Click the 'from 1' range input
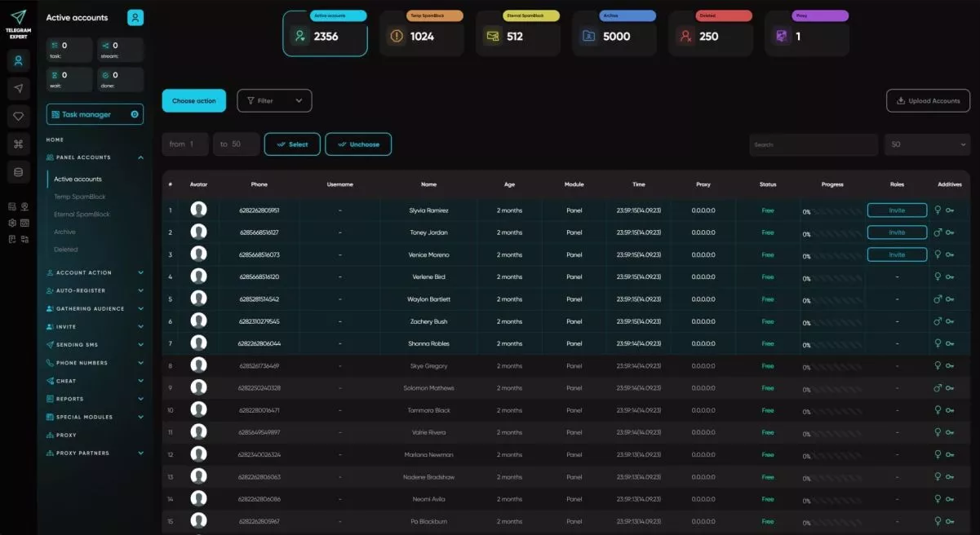Viewport: 980px width, 535px height. [x=185, y=144]
